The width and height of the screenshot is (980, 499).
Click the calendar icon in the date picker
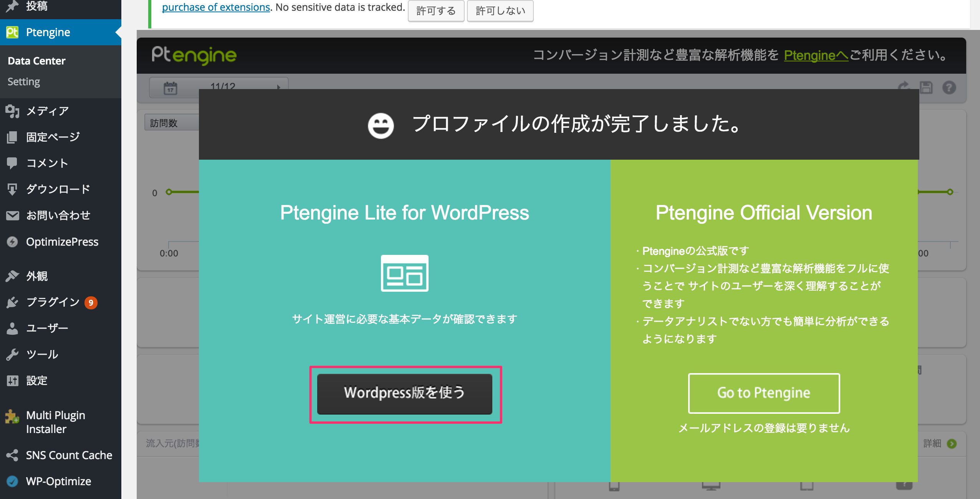[x=171, y=87]
